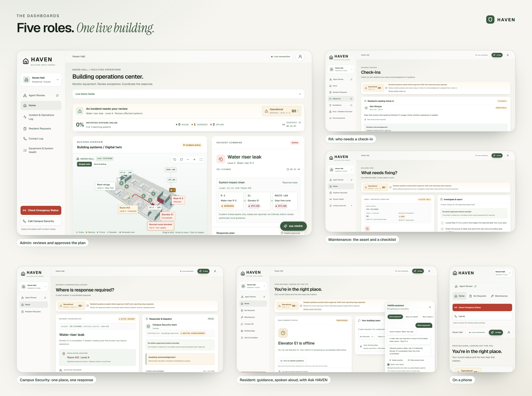This screenshot has height=396, width=532.
Task: Open Haven Hall selector in Campus Security dashboard
Action: pos(34,287)
